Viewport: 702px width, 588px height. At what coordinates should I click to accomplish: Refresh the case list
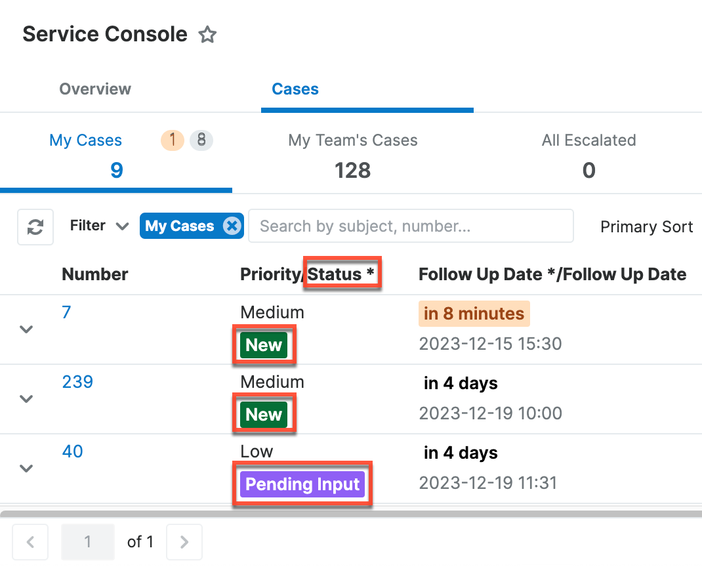[x=35, y=226]
